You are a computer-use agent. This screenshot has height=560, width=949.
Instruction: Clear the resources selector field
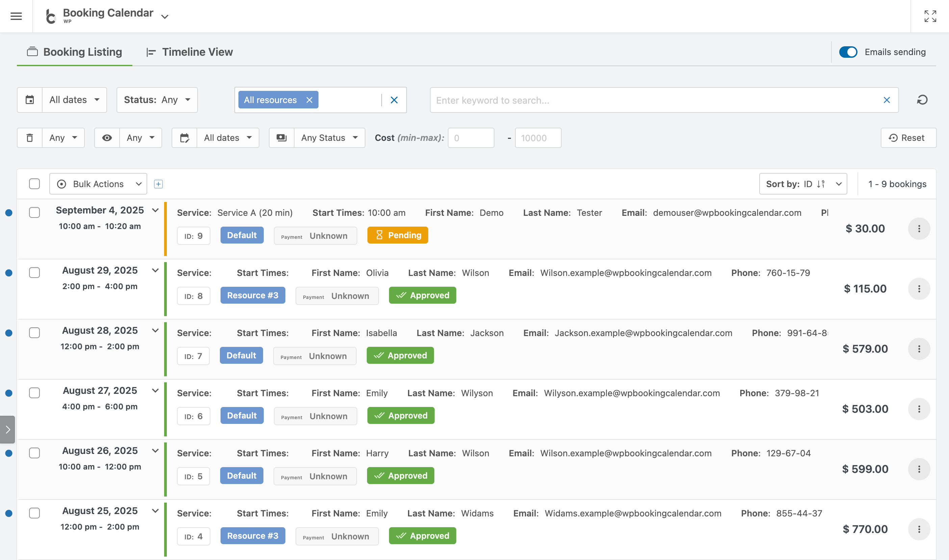[x=394, y=100]
